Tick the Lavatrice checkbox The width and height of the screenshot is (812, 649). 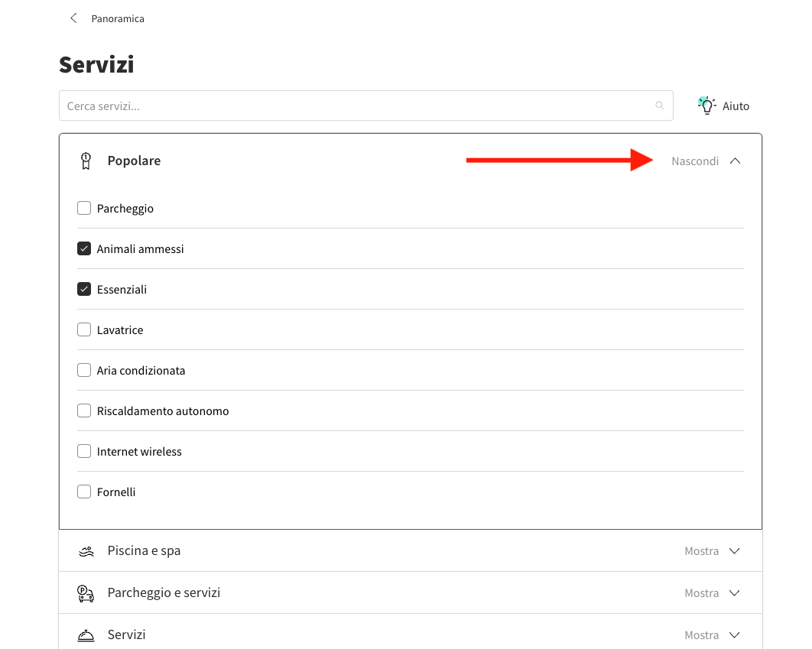(x=84, y=329)
